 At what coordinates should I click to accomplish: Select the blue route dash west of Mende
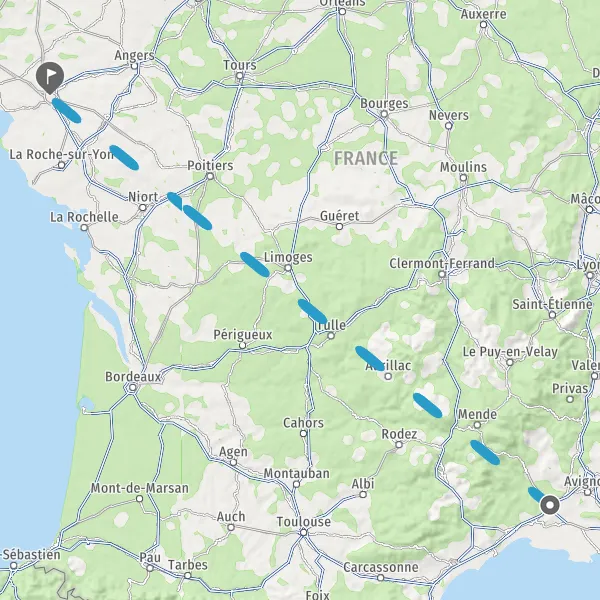click(427, 405)
